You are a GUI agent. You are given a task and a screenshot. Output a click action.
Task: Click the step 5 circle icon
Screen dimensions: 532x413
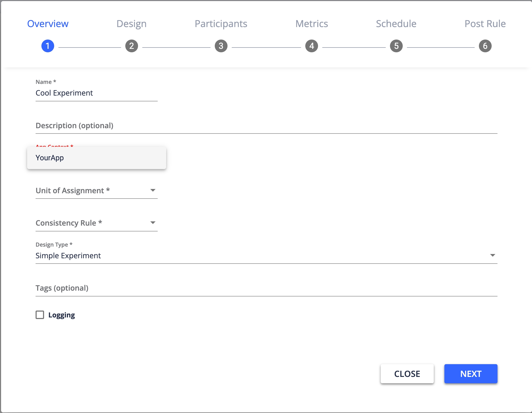coord(396,46)
